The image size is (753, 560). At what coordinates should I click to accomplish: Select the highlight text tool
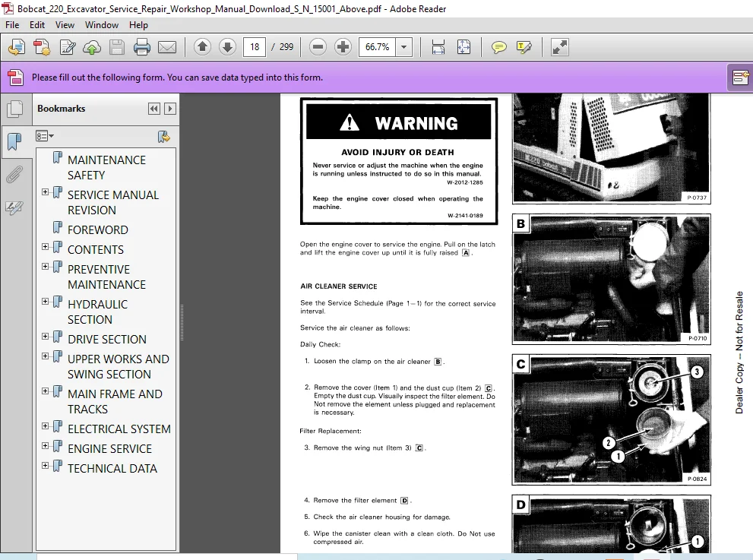(524, 47)
